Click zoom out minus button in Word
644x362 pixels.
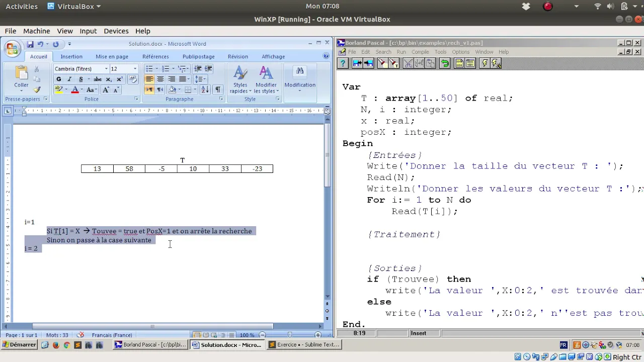pyautogui.click(x=262, y=335)
